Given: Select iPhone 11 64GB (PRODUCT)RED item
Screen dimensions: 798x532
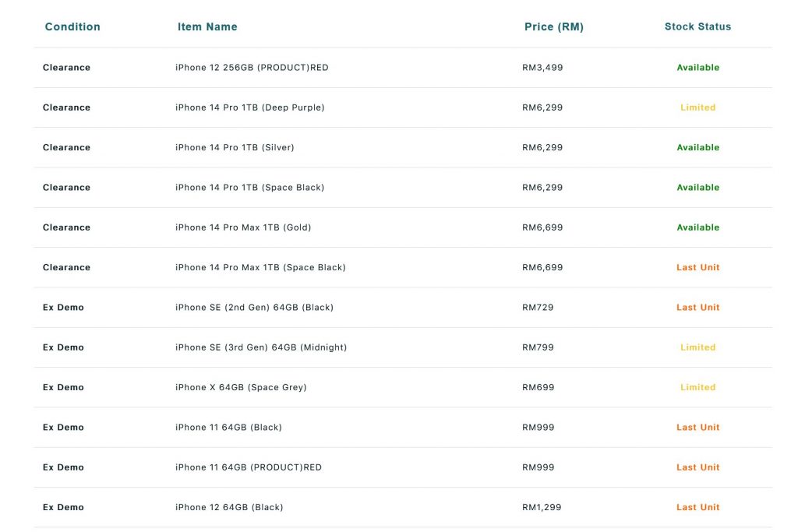Looking at the screenshot, I should [x=249, y=467].
